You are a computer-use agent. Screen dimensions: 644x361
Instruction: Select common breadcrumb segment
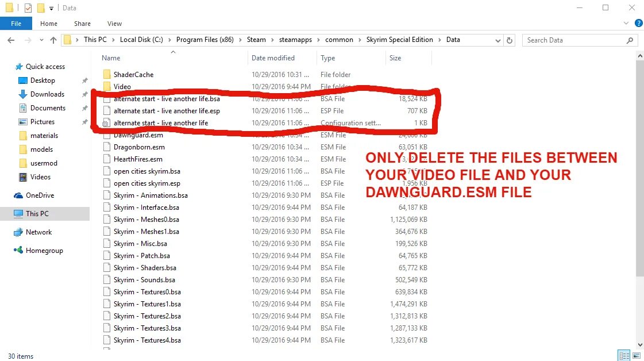coord(340,40)
